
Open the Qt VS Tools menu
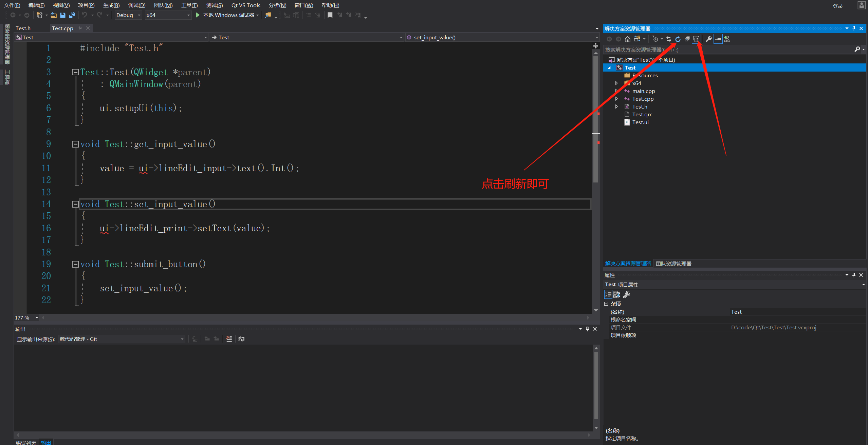click(x=245, y=5)
